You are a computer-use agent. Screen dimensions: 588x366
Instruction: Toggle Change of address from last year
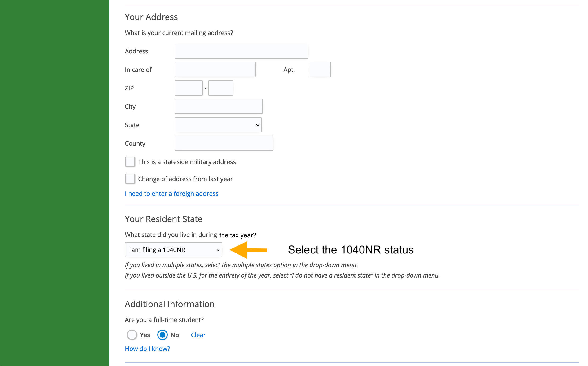130,179
